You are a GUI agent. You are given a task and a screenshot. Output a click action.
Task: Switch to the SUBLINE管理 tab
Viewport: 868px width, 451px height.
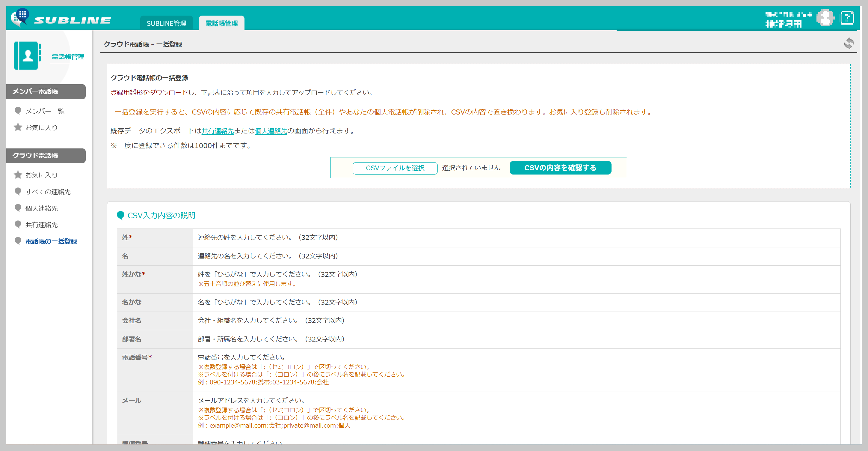(x=167, y=23)
